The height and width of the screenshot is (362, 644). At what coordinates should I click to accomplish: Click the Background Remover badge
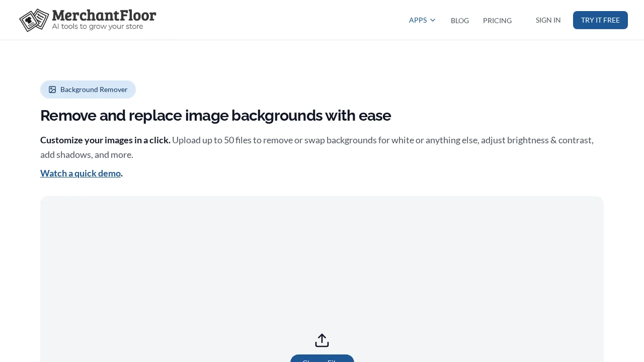[88, 89]
